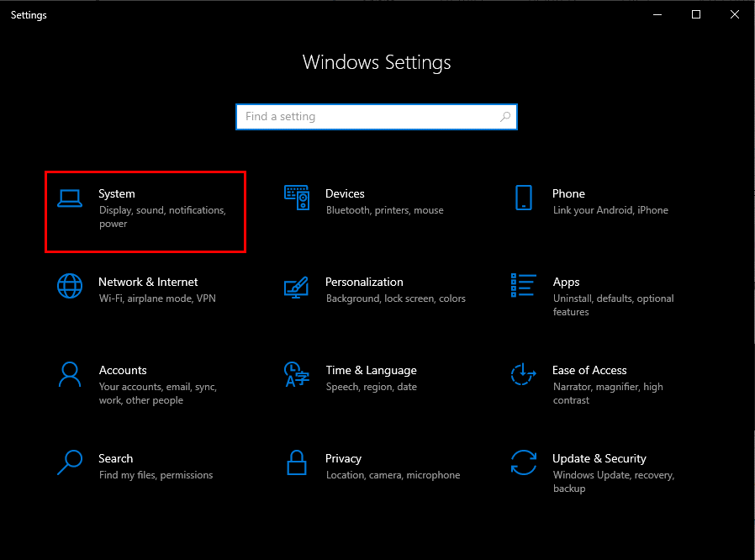Minimize the Settings window
755x560 pixels.
pyautogui.click(x=657, y=14)
